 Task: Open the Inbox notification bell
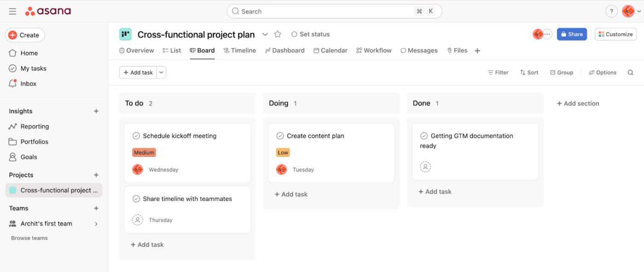tap(12, 83)
